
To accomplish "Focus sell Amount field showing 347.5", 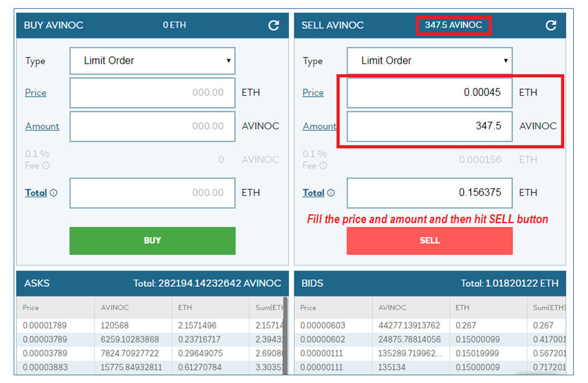I will click(x=430, y=126).
